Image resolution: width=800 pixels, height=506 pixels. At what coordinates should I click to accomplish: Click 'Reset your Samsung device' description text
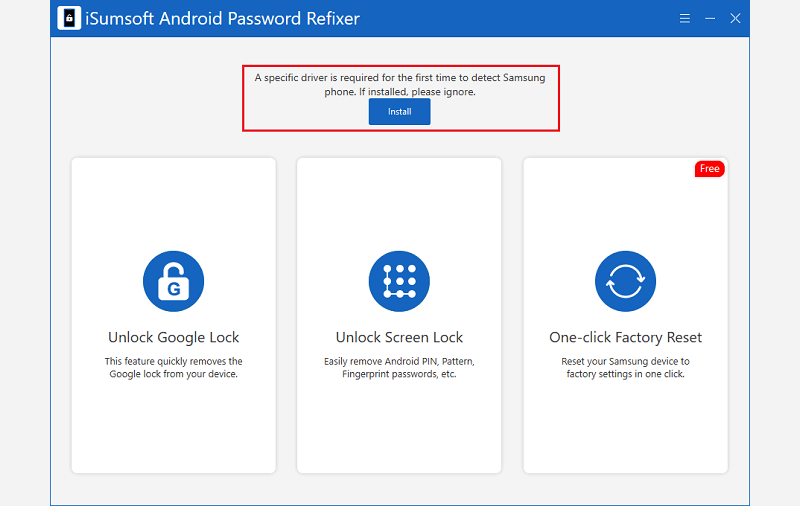(626, 367)
